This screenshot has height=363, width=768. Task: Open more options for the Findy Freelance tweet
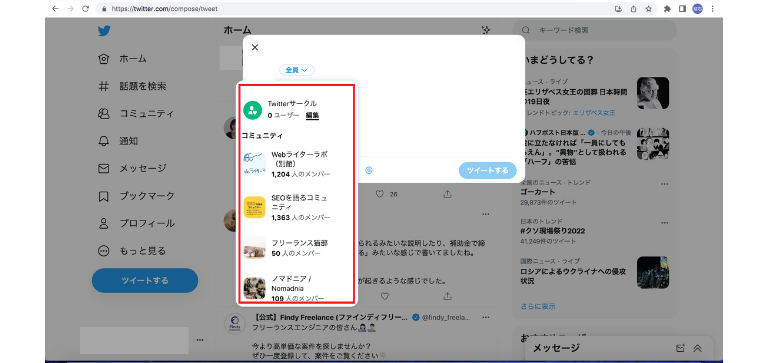pyautogui.click(x=485, y=317)
